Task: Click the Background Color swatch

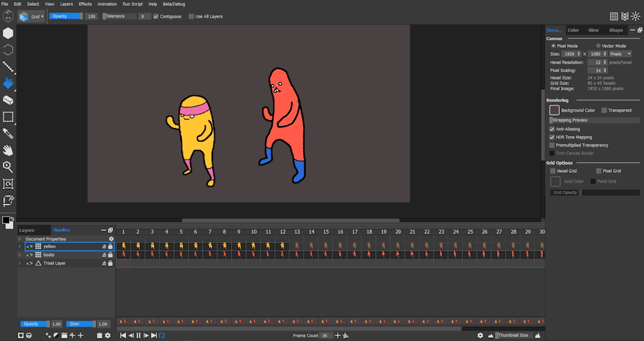Action: point(555,110)
